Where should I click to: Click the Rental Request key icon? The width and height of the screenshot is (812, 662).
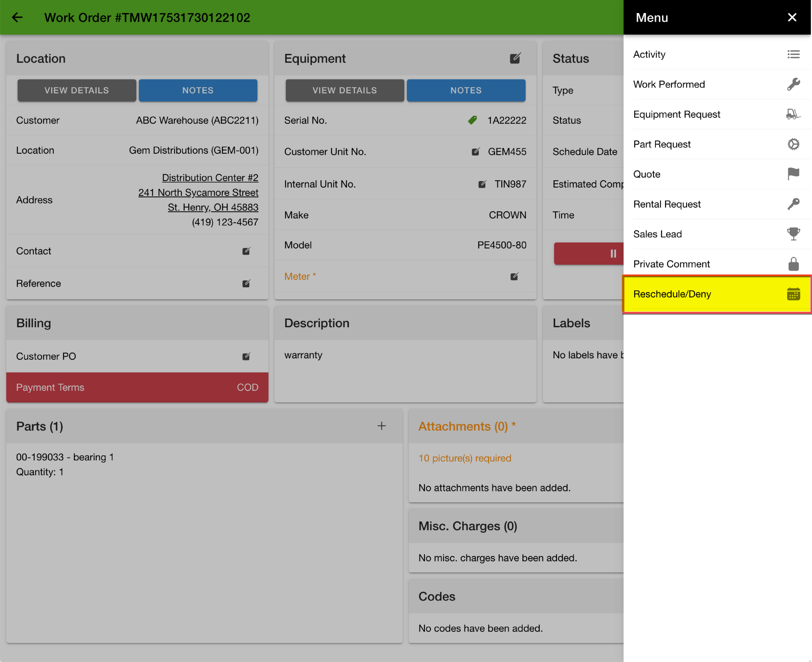click(x=793, y=204)
